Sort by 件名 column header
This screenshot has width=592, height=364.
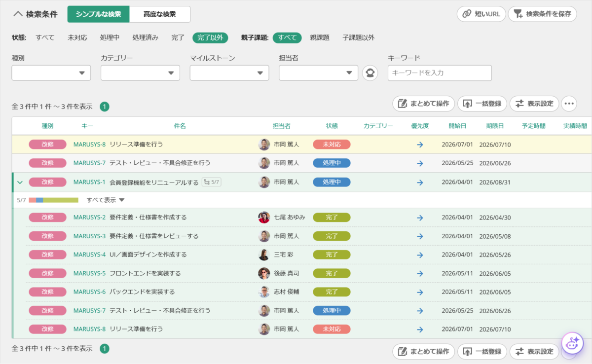(x=180, y=126)
